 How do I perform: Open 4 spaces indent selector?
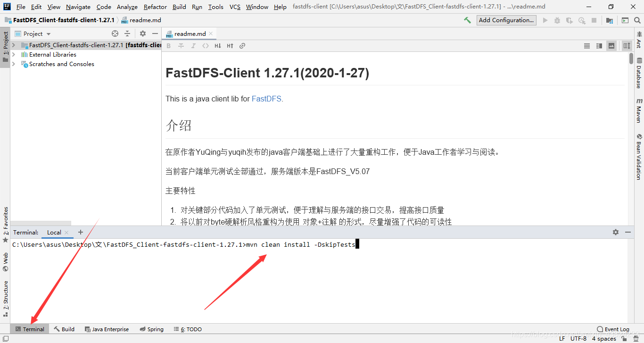(604, 338)
